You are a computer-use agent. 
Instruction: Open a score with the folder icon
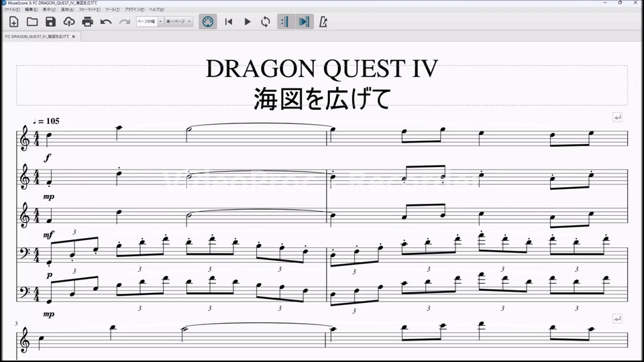tap(32, 21)
